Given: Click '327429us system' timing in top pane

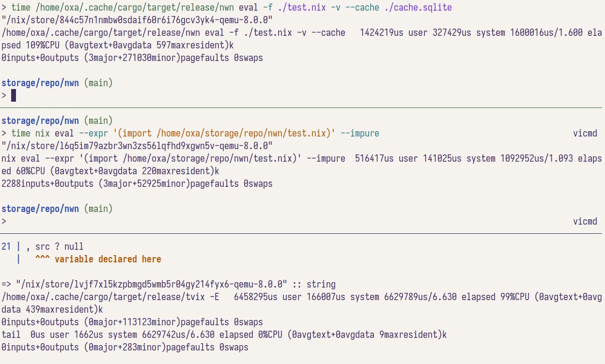Looking at the screenshot, I should pyautogui.click(x=469, y=33).
